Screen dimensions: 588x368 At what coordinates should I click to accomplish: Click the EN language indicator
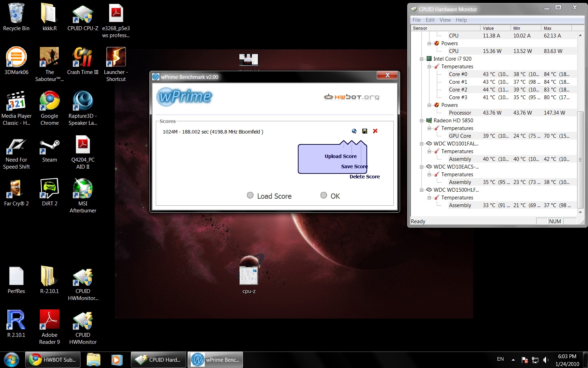click(500, 359)
